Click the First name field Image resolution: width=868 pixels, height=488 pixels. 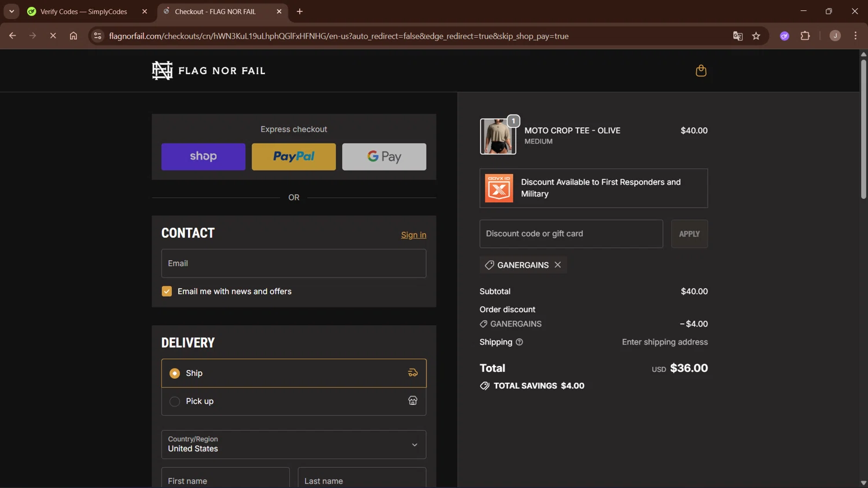click(226, 478)
